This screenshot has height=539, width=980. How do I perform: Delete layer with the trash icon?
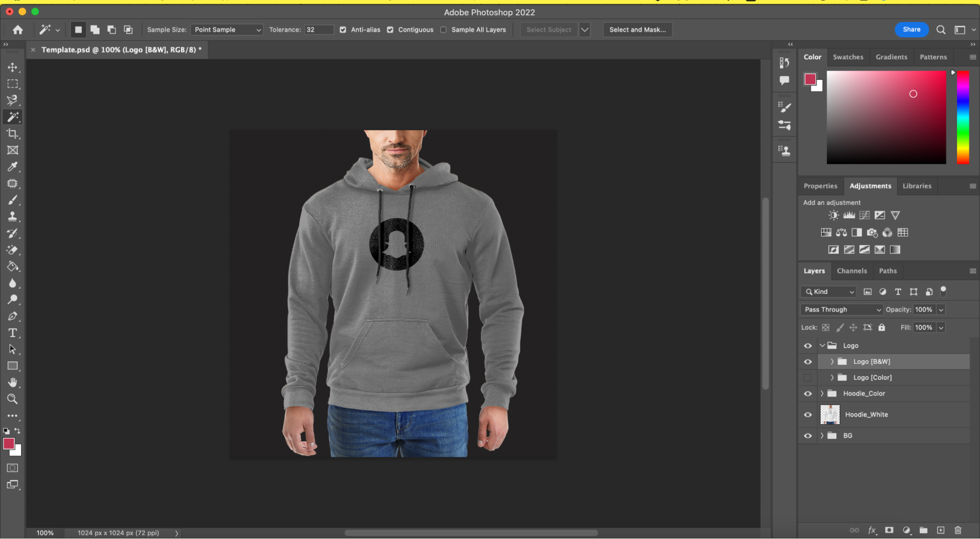point(958,530)
